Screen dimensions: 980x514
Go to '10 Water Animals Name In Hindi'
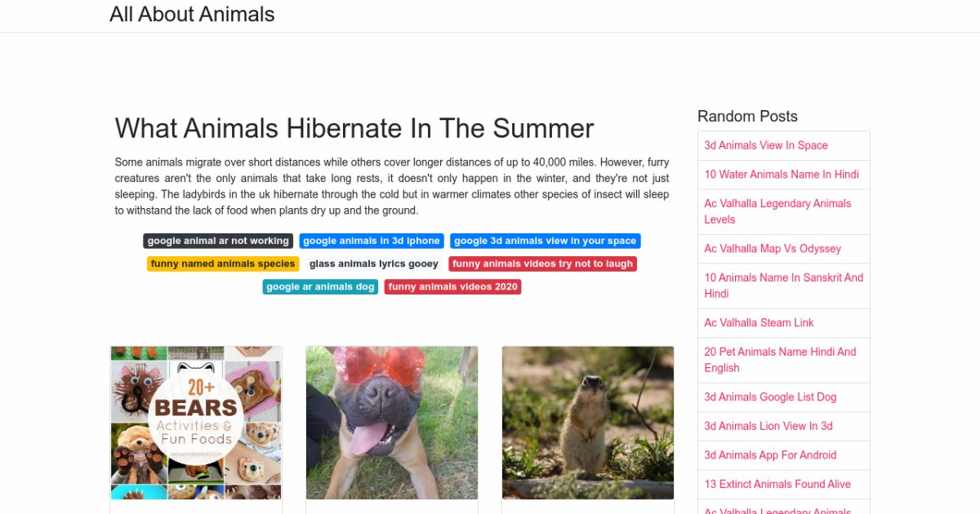pyautogui.click(x=782, y=175)
